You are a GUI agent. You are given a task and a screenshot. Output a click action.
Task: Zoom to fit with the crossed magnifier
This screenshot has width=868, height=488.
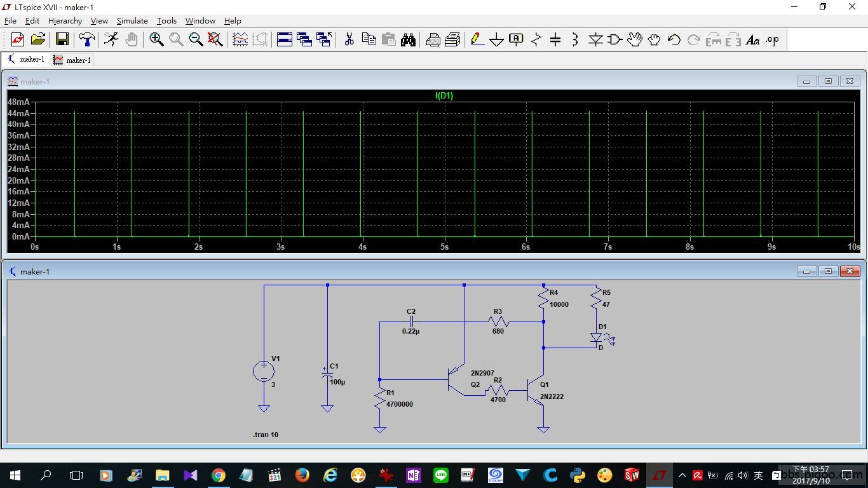click(215, 39)
